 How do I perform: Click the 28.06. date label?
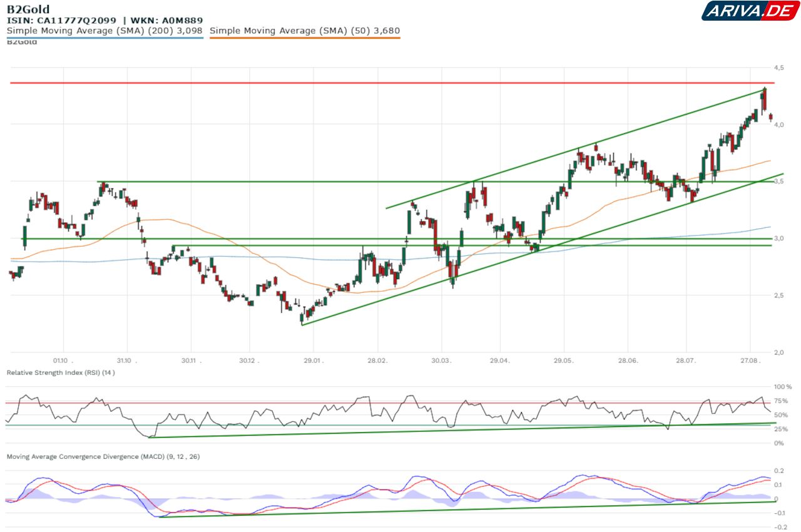[628, 361]
